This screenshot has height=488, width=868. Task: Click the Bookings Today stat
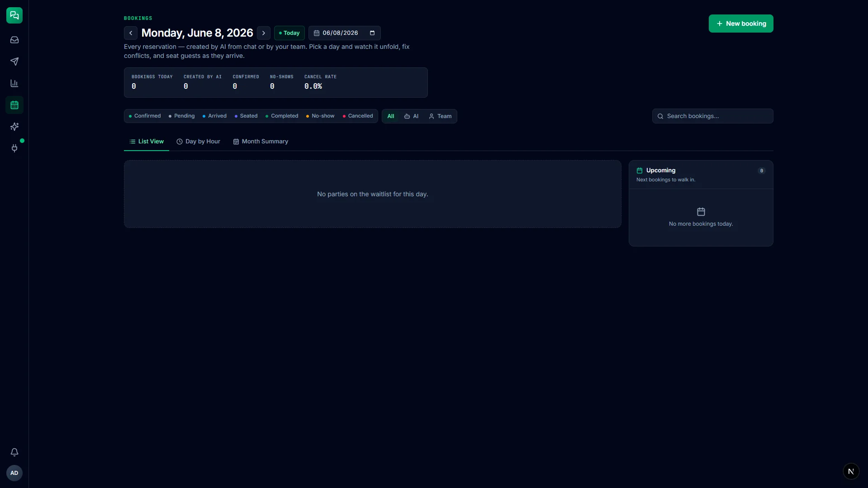tap(152, 82)
